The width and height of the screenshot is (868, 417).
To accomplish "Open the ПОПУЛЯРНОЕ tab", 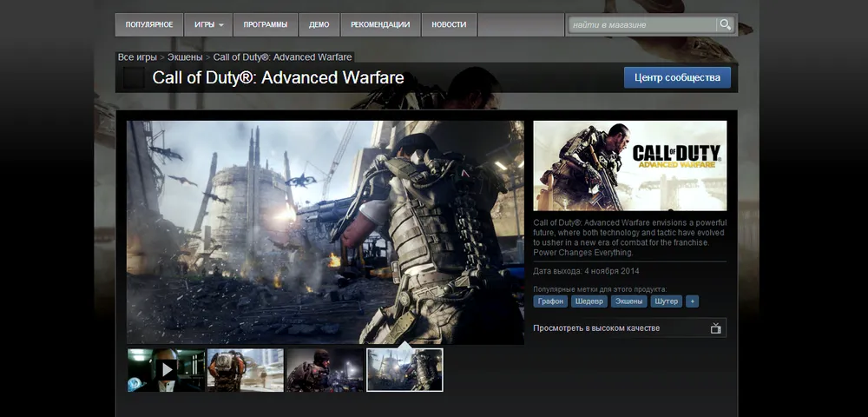I will pos(148,24).
